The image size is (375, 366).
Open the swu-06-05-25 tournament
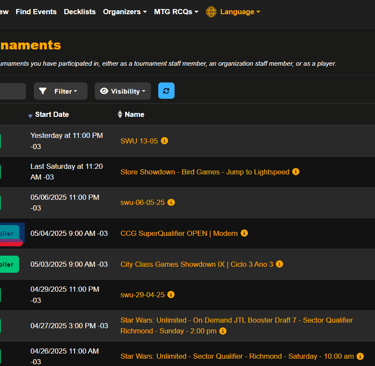click(x=142, y=202)
